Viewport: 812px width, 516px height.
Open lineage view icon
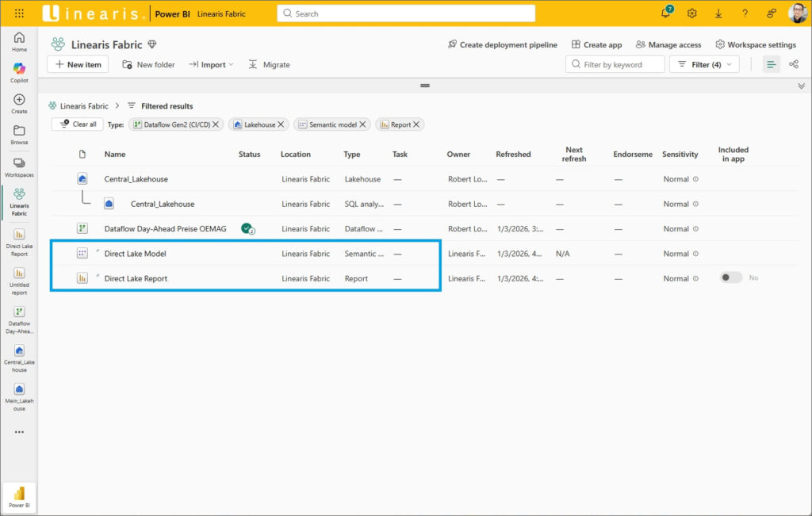(x=793, y=64)
